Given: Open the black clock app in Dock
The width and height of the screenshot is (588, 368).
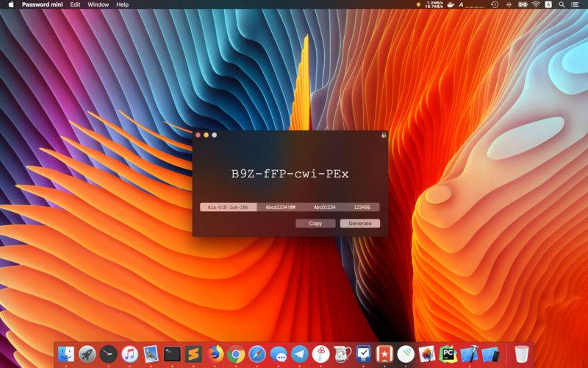Looking at the screenshot, I should point(108,354).
